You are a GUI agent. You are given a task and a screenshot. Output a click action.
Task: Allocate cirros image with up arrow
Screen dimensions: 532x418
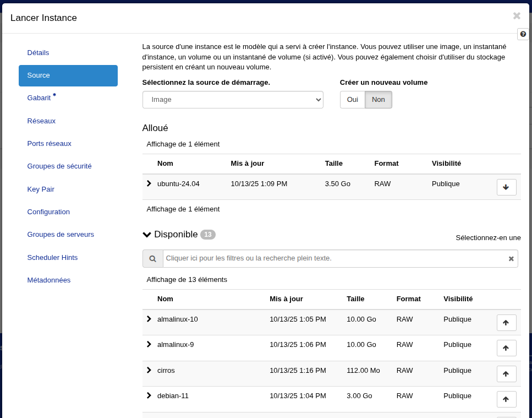pyautogui.click(x=506, y=374)
